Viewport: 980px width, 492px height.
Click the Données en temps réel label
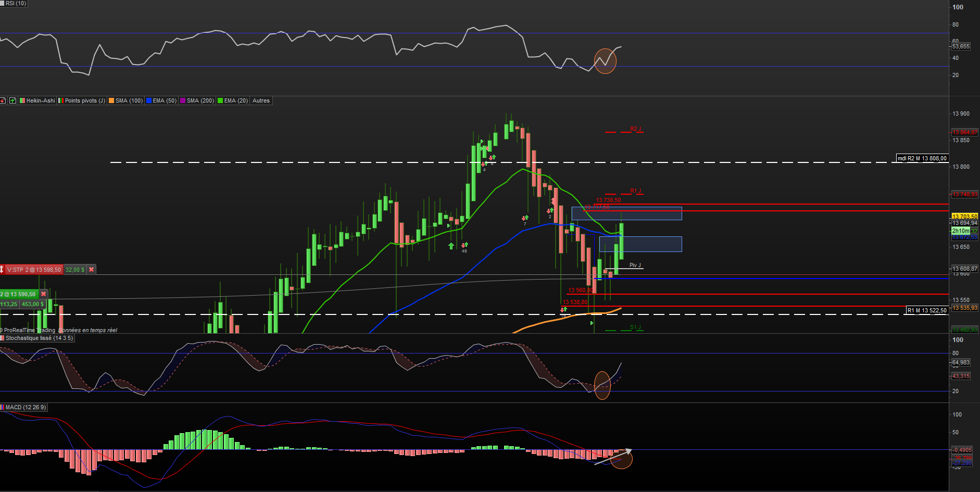coord(88,330)
